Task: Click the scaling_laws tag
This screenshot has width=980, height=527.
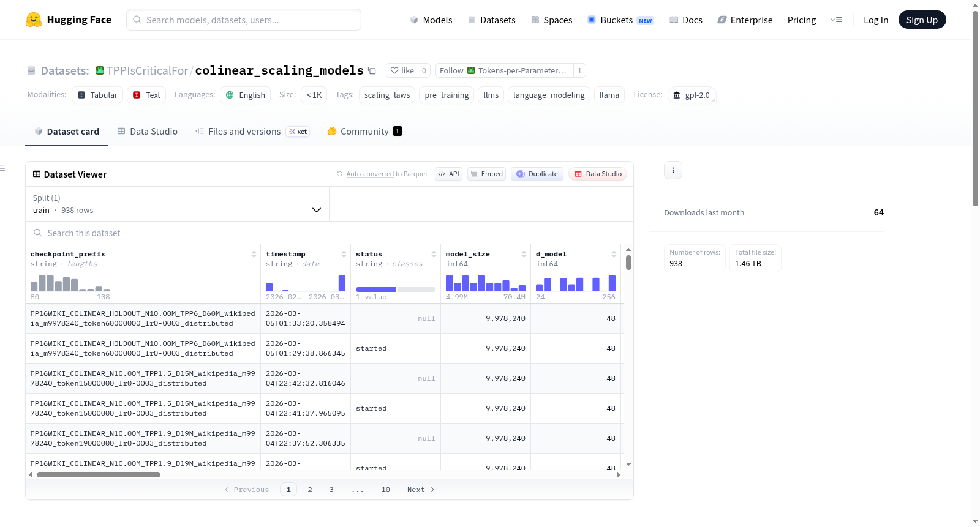Action: (x=387, y=95)
